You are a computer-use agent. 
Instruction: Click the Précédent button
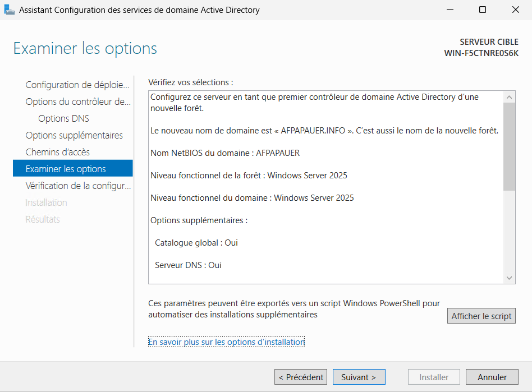(x=301, y=377)
